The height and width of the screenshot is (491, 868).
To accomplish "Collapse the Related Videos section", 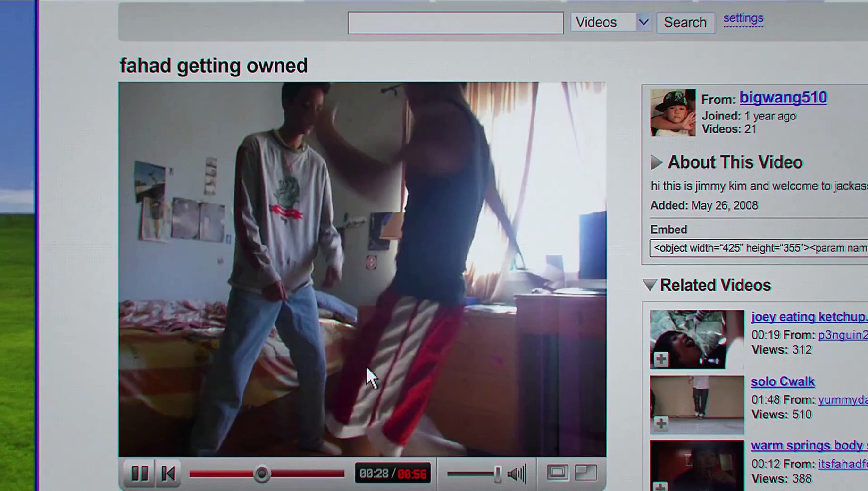I will click(650, 285).
